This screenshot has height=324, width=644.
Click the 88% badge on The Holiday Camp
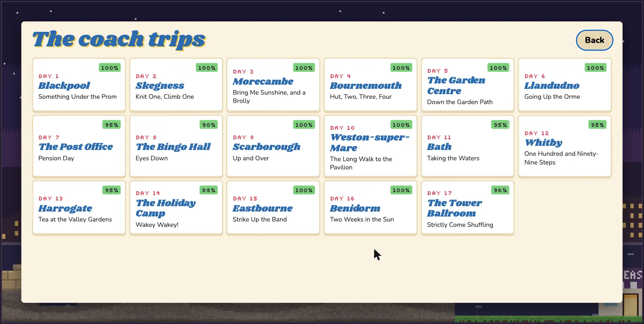(208, 190)
